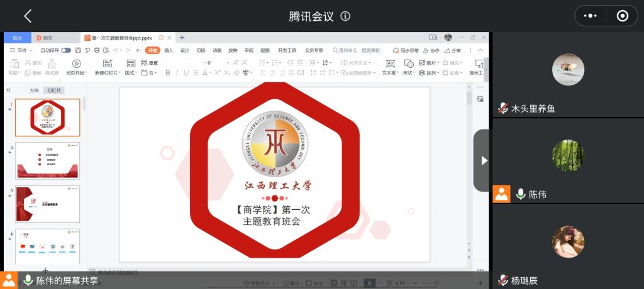This screenshot has width=644, height=289.
Task: Click the 同步异常 cloud sync button
Action: click(x=406, y=50)
